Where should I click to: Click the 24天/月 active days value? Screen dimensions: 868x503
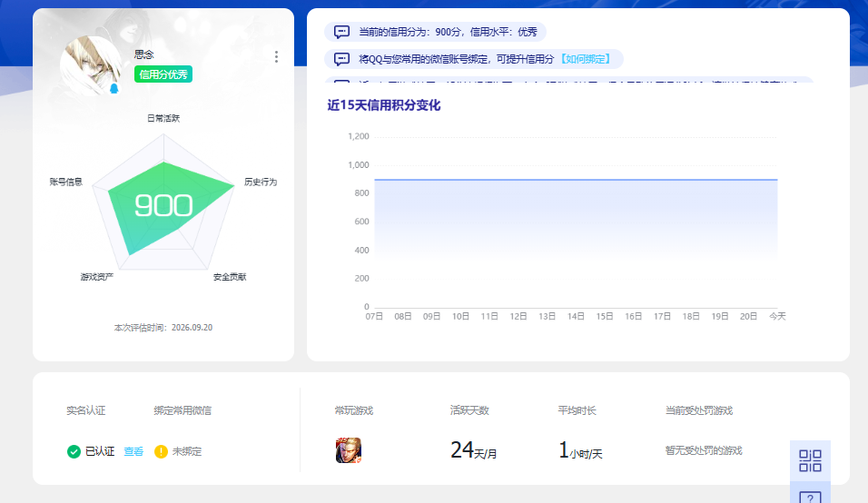[473, 450]
